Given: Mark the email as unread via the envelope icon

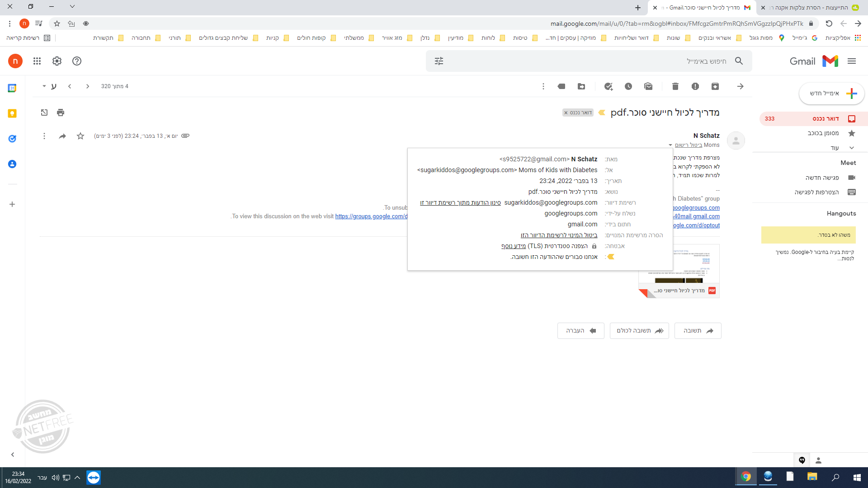Looking at the screenshot, I should [x=648, y=86].
